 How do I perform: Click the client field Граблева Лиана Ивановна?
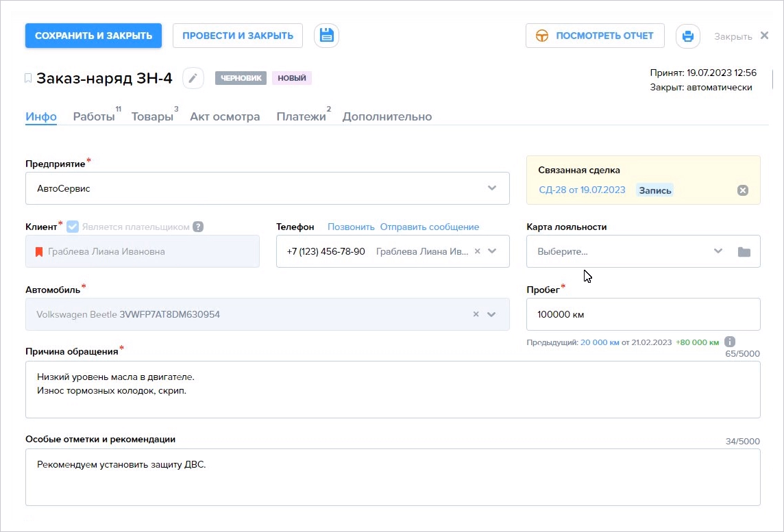point(143,251)
